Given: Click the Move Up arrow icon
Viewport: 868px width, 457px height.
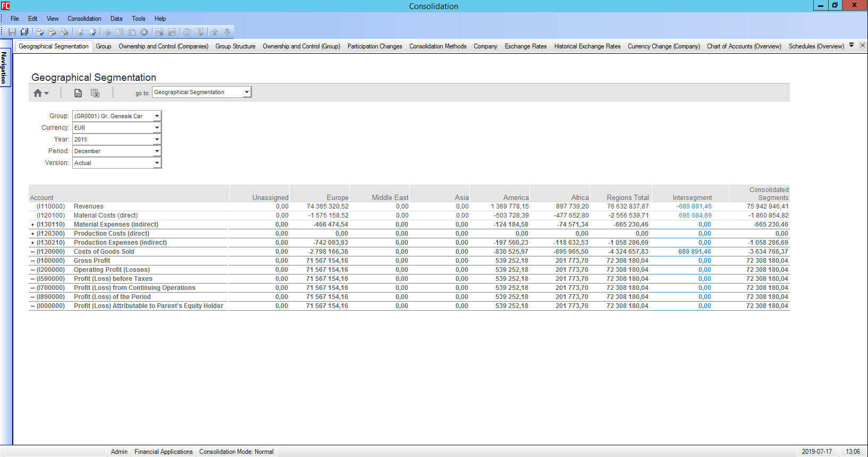Looking at the screenshot, I should click(x=215, y=32).
